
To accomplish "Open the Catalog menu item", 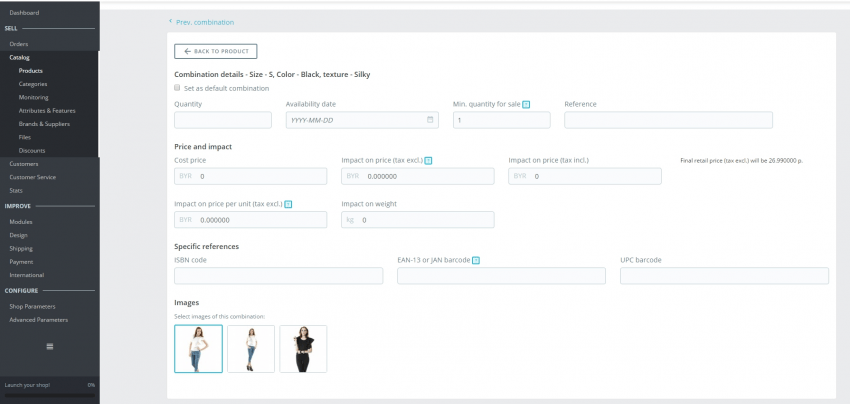I will point(20,57).
